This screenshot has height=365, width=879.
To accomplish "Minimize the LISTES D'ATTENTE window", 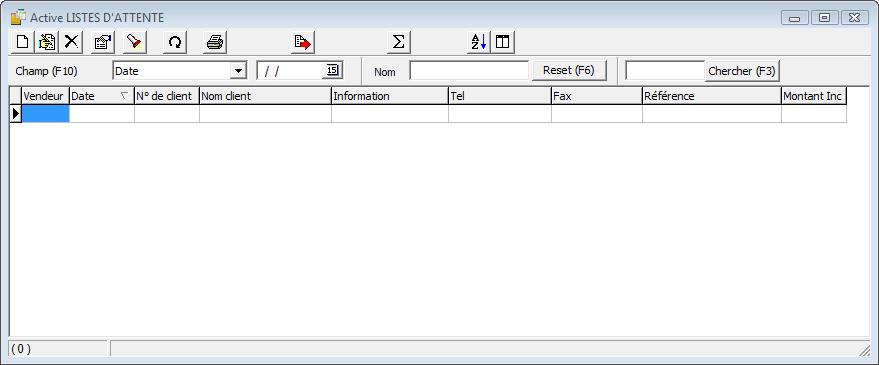I will pos(794,18).
